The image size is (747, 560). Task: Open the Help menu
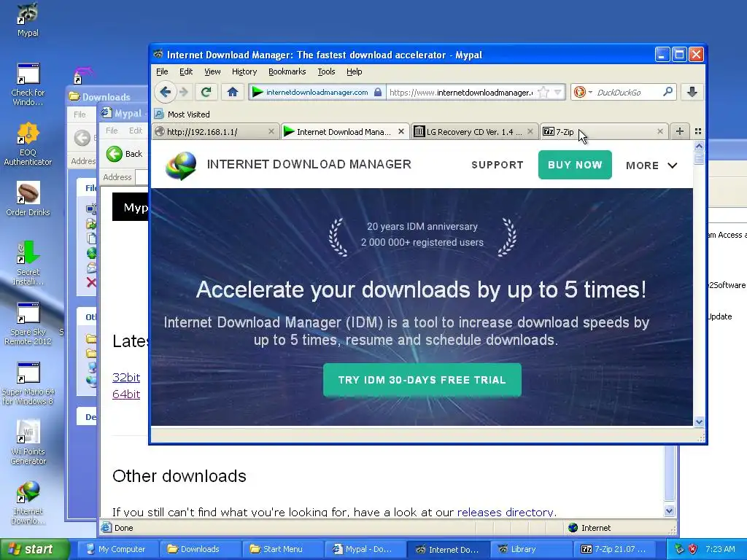(x=354, y=71)
